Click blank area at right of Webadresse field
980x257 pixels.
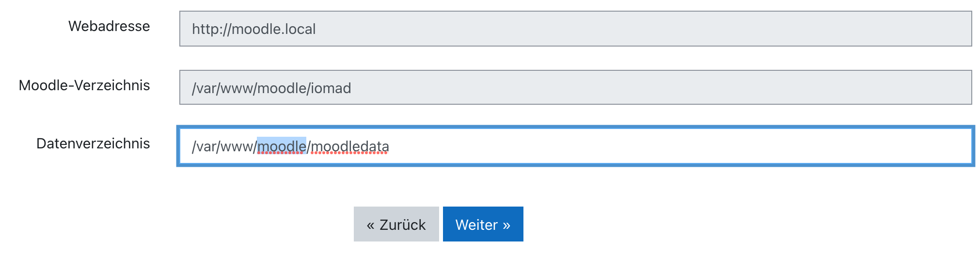727,29
